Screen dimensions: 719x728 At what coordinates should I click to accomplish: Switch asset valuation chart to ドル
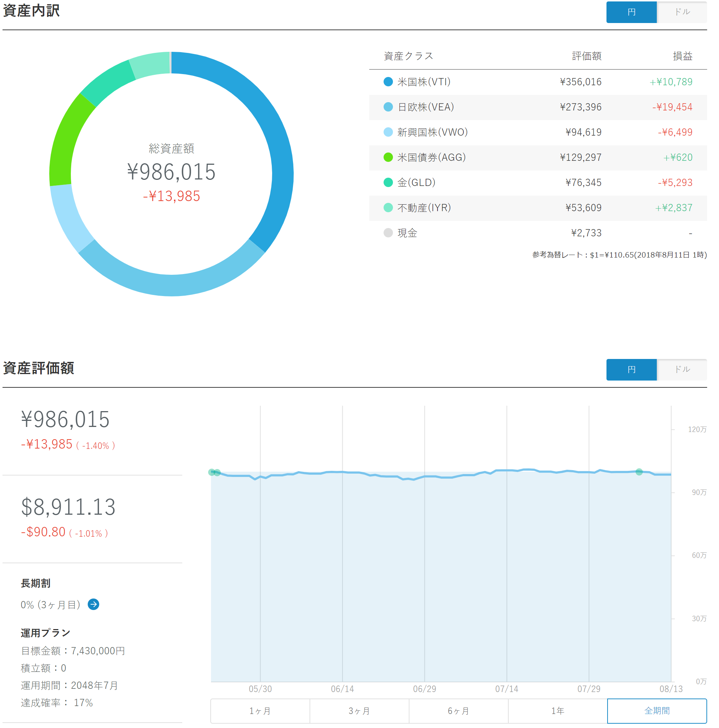[682, 370]
